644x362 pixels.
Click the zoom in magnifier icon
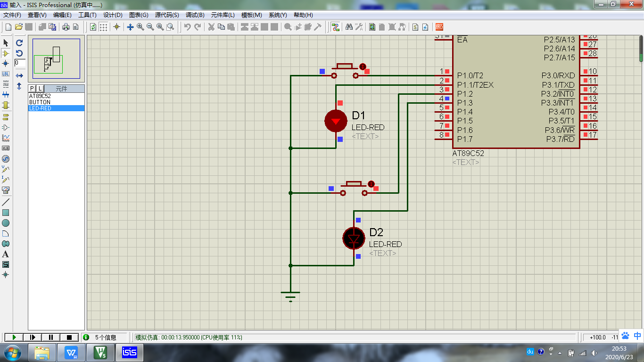[140, 27]
